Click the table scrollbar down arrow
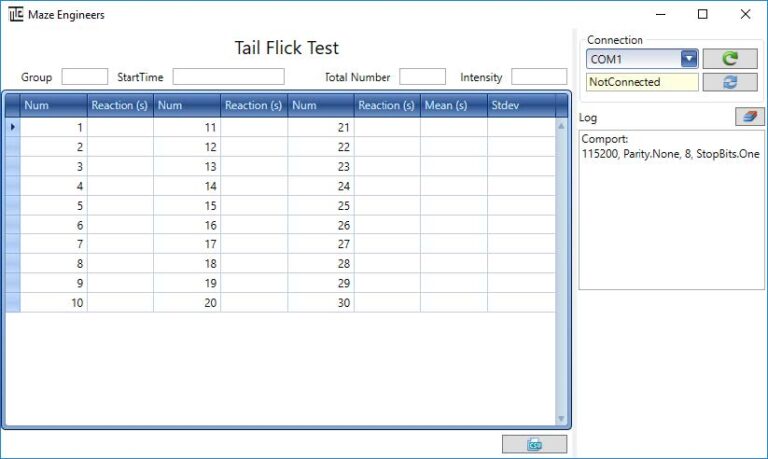The image size is (768, 459). click(561, 418)
